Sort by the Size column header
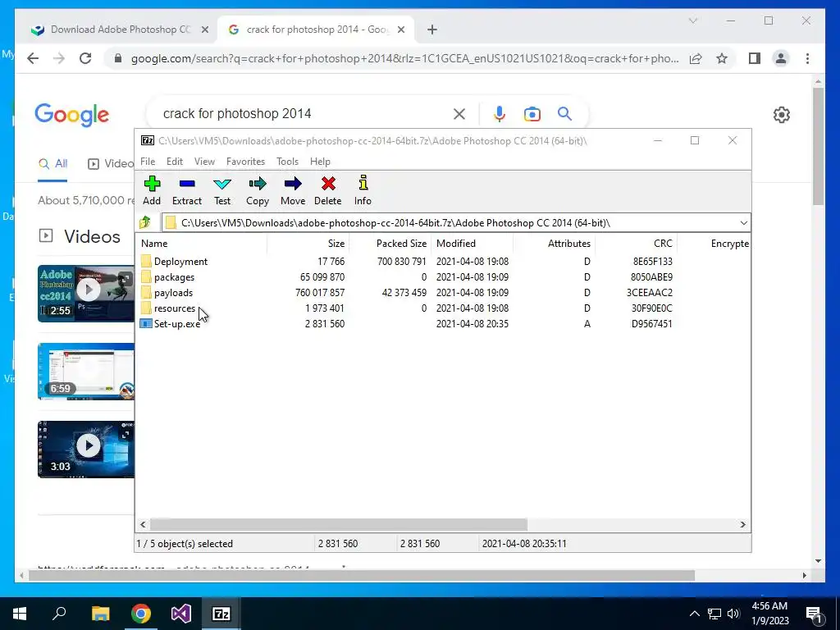The width and height of the screenshot is (840, 630). click(308, 243)
